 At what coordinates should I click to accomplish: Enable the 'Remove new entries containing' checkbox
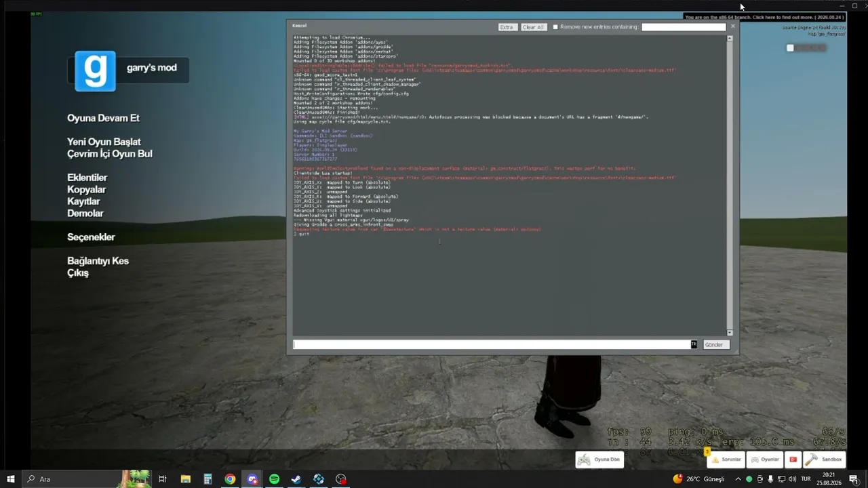555,27
